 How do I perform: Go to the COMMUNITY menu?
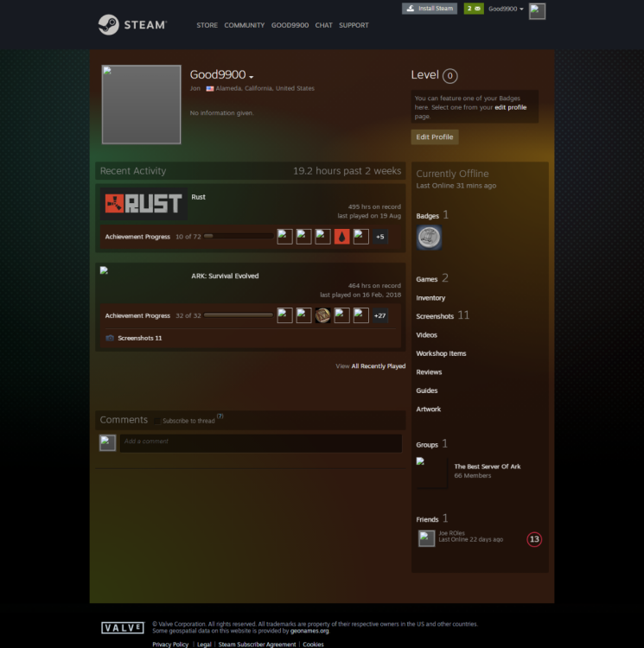244,25
